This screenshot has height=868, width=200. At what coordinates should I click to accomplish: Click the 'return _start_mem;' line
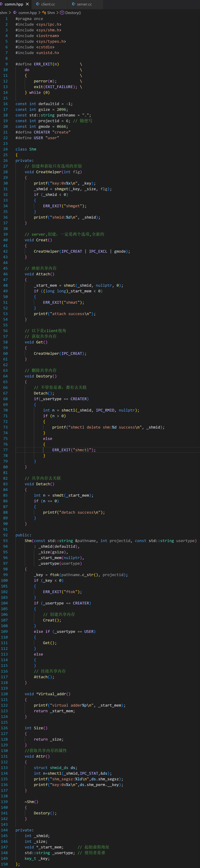pos(55,711)
